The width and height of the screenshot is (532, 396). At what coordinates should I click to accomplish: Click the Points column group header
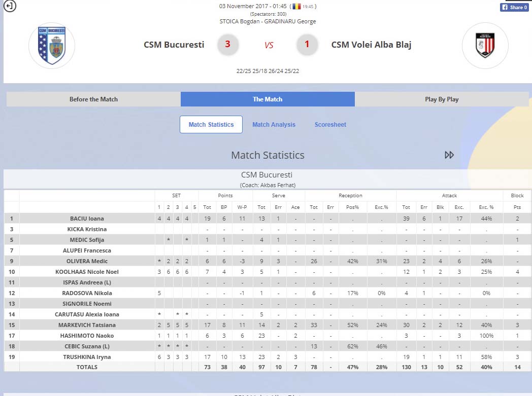225,195
